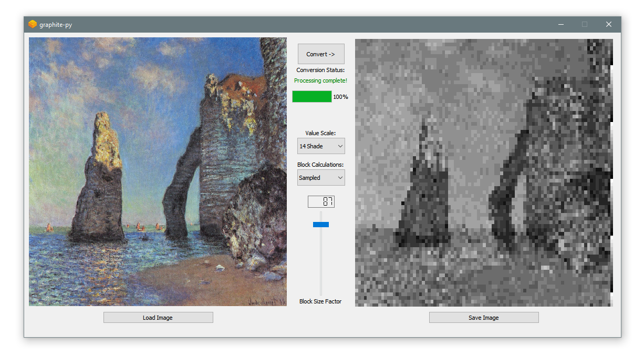The width and height of the screenshot is (644, 355).
Task: Click the Convert -> button
Action: (x=321, y=54)
